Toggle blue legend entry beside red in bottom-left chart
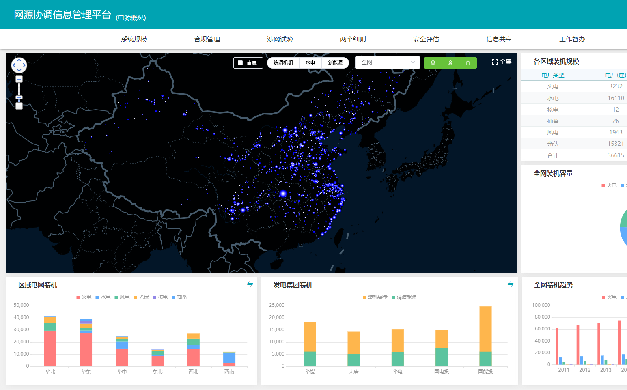The image size is (627, 390). (x=103, y=297)
